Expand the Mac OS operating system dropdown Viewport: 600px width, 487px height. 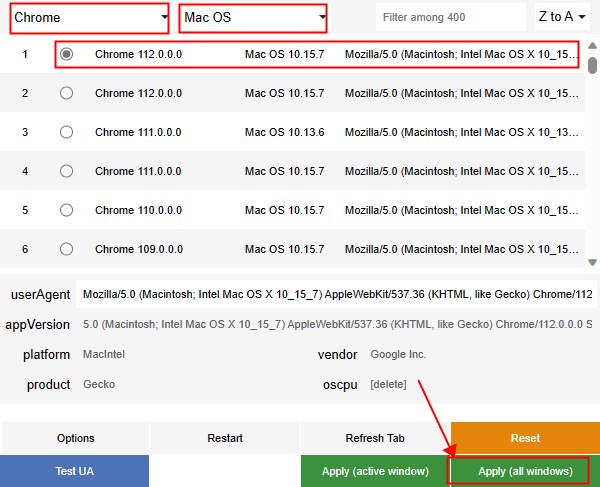[x=254, y=17]
